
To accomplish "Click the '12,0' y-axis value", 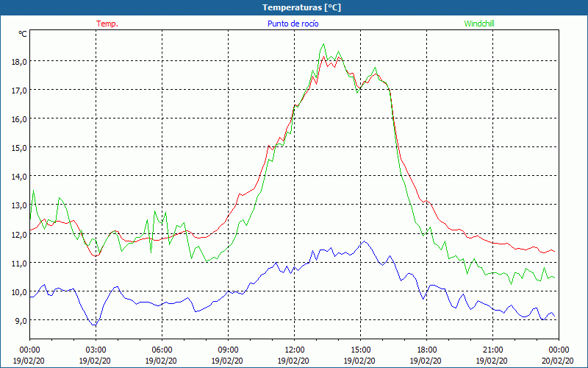I will [x=19, y=234].
